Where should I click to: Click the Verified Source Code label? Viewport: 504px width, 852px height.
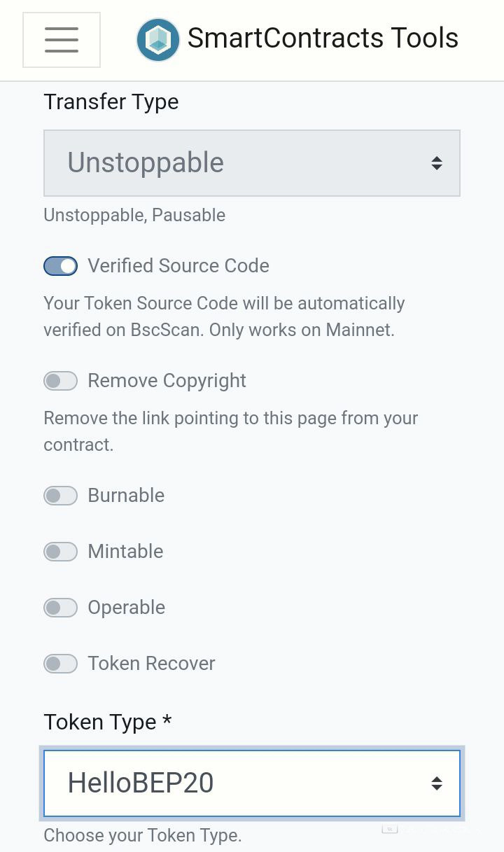[178, 266]
